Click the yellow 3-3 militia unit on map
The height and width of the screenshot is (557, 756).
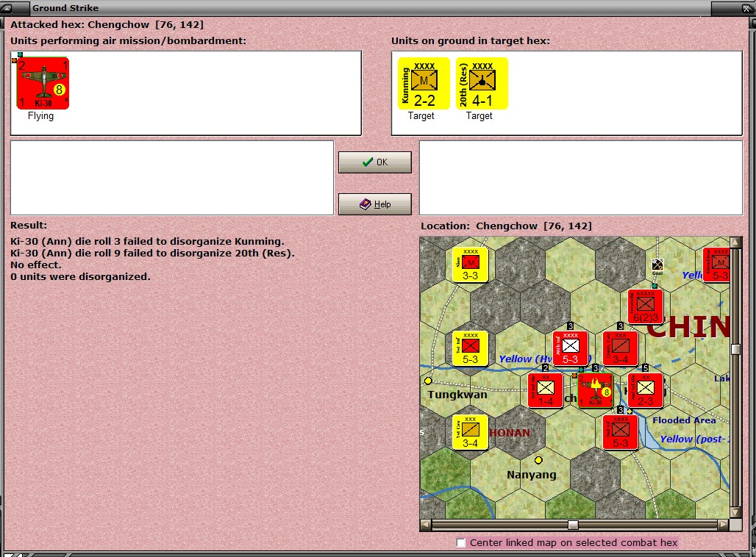(x=470, y=265)
